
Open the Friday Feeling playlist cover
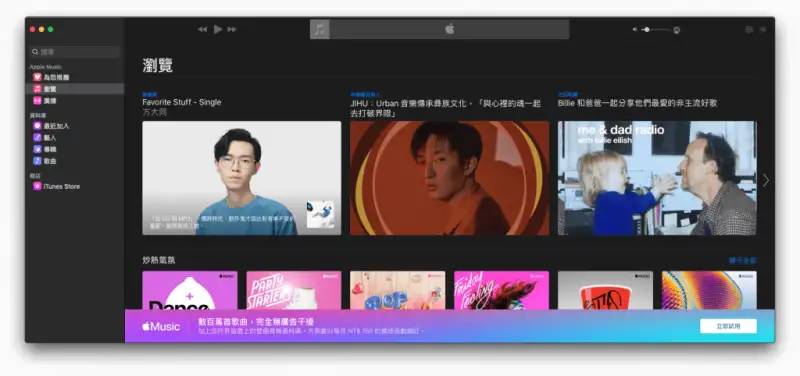(502, 290)
